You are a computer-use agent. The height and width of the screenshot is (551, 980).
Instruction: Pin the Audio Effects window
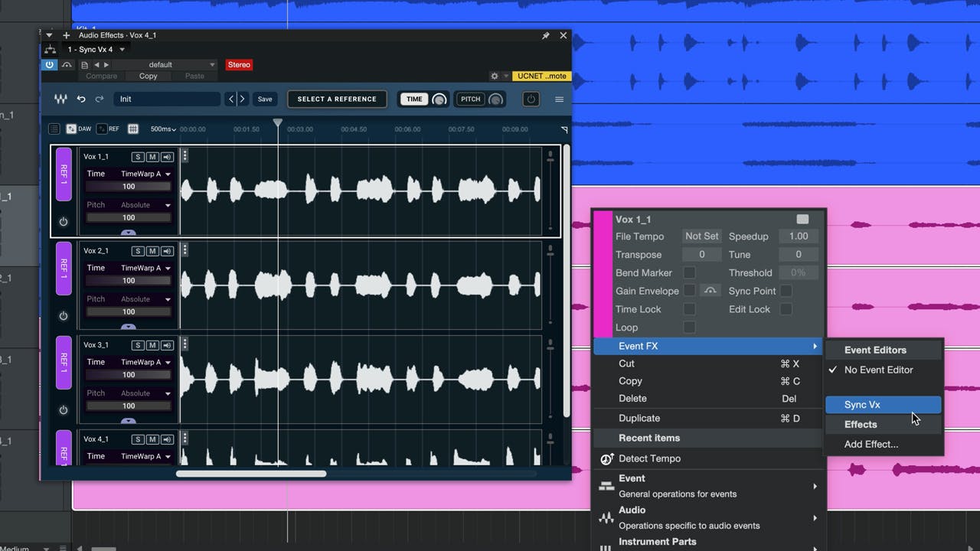pyautogui.click(x=546, y=35)
